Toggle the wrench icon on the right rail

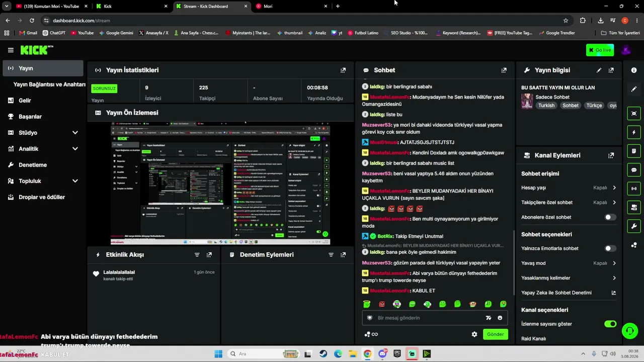634,226
